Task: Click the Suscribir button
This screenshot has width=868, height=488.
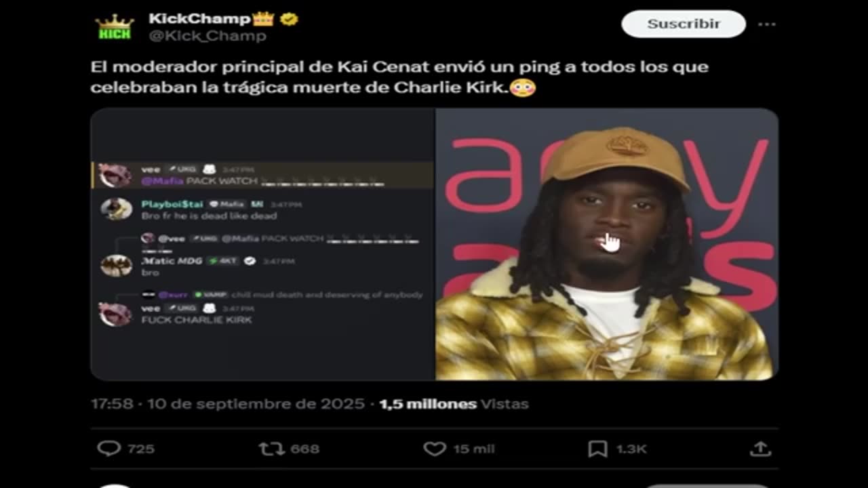Action: point(683,24)
